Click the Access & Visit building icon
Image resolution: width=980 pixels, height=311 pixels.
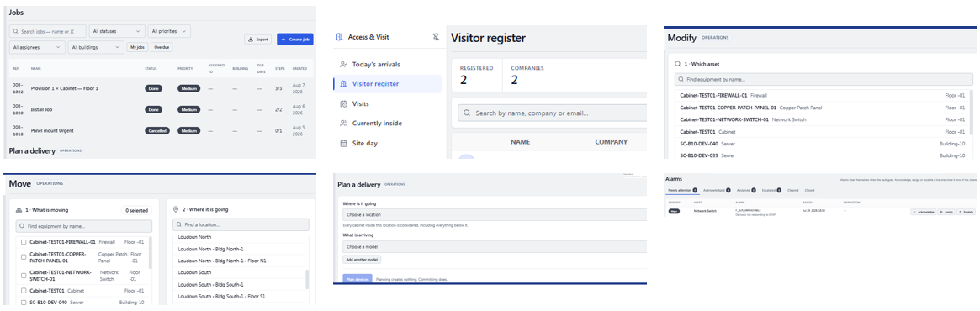coord(339,38)
